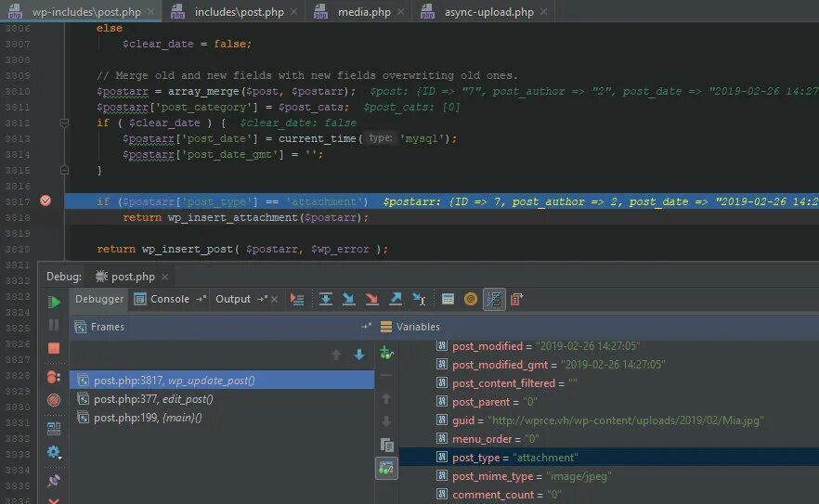Click the Step Over icon

(325, 299)
